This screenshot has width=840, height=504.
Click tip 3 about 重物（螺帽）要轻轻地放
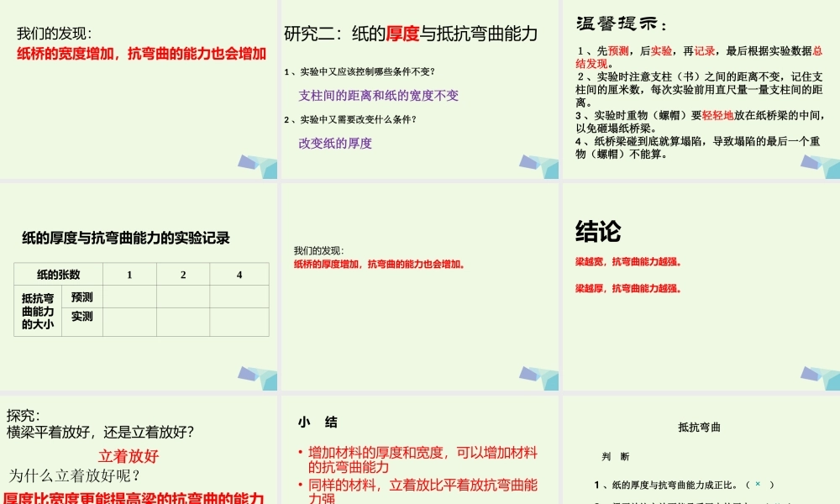701,122
